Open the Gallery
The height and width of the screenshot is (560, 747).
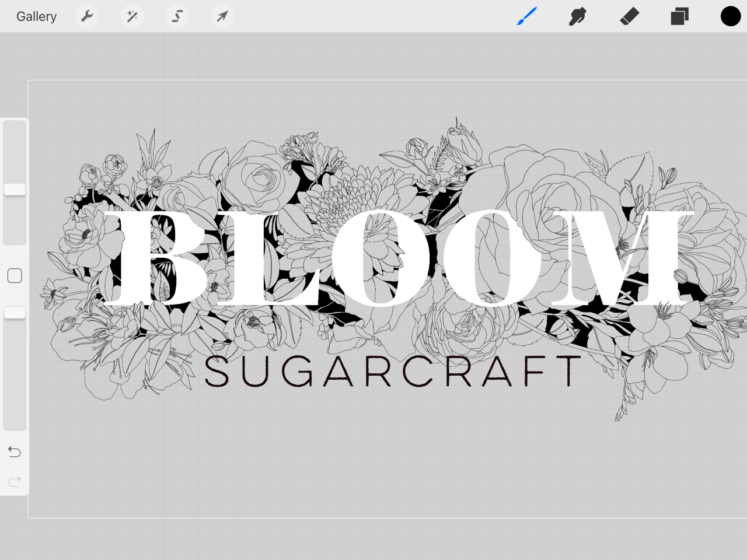coord(36,16)
